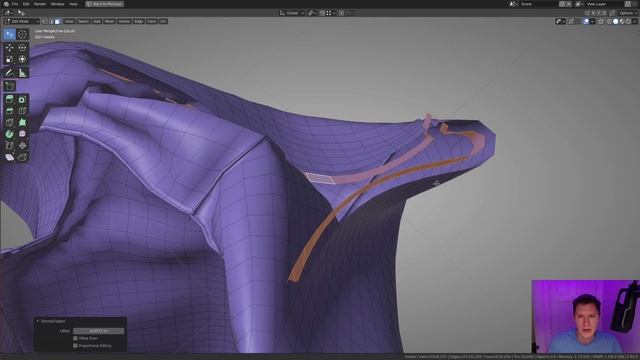Select the Rotate tool
The height and width of the screenshot is (360, 640).
coord(22,48)
